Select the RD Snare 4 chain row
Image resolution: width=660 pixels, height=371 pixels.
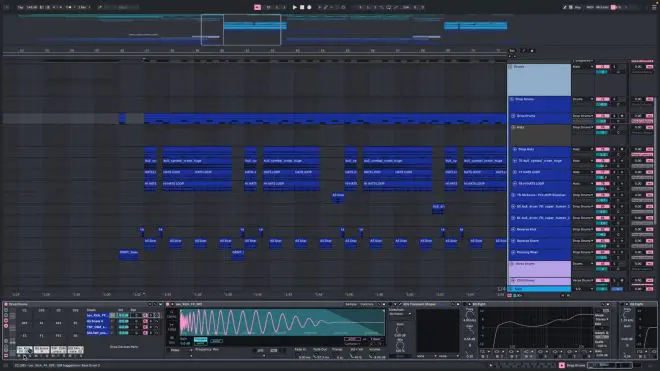click(x=98, y=321)
